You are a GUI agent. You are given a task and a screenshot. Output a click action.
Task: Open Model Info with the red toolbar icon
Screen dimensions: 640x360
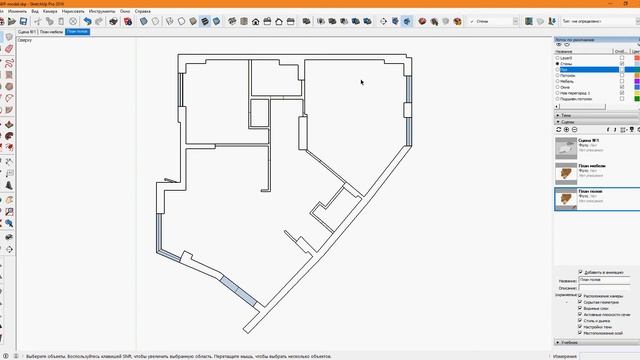tap(128, 21)
